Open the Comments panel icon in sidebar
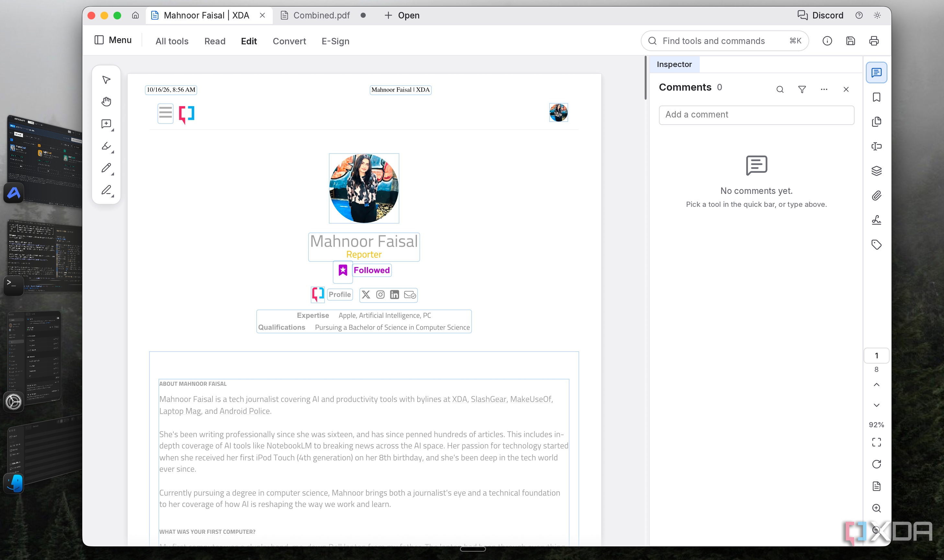 point(876,73)
